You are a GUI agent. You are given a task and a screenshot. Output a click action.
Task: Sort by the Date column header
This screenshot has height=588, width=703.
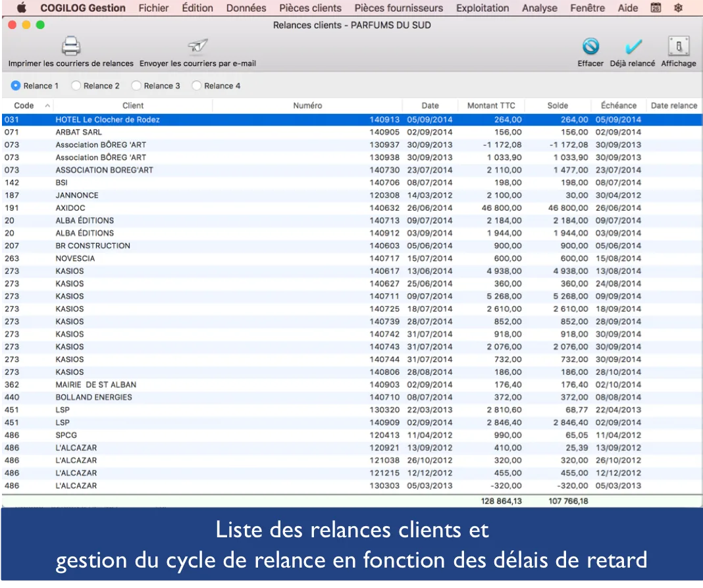point(430,106)
